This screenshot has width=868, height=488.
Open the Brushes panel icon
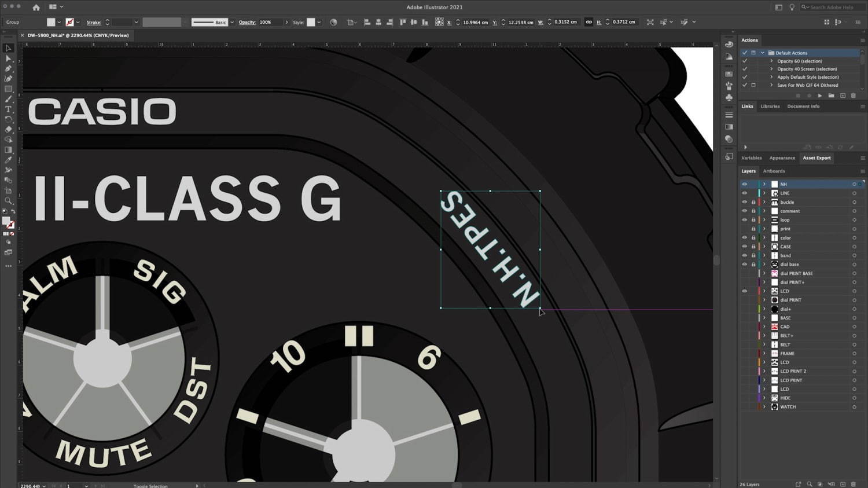pos(729,86)
